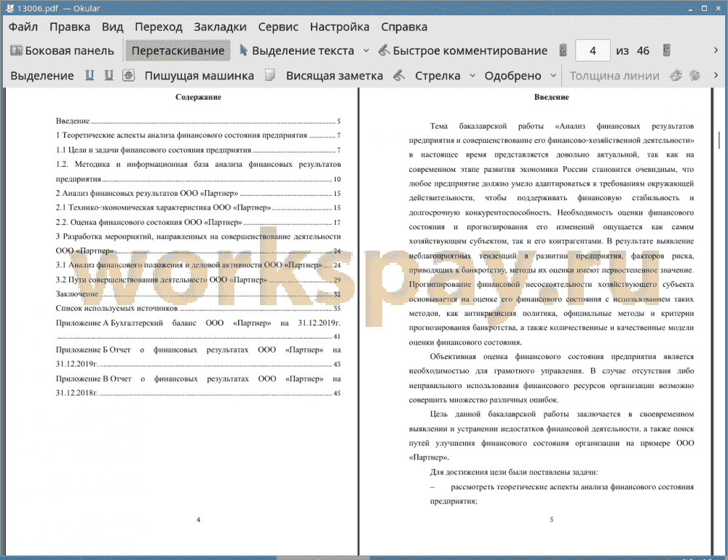
Task: Click the total pages count 46
Action: 643,51
